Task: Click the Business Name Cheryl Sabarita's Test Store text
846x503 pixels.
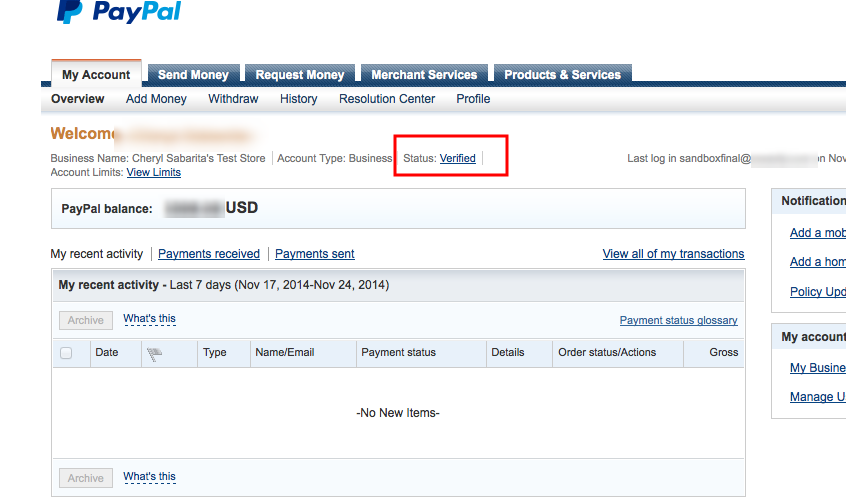Action: [158, 158]
